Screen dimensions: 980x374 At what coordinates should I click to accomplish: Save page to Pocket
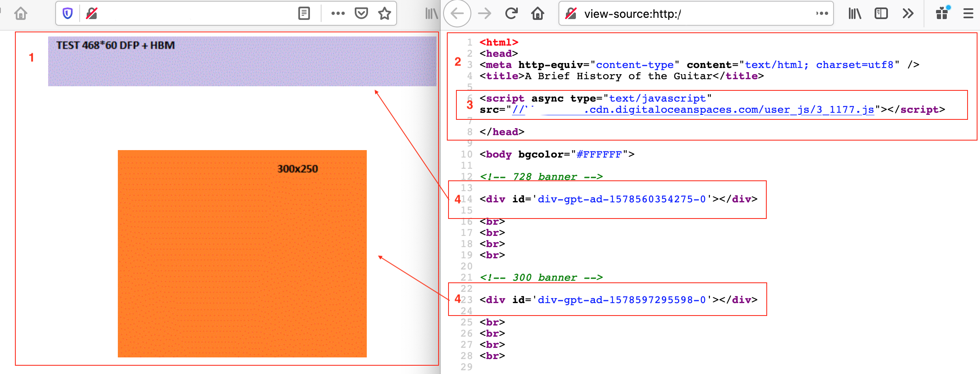pyautogui.click(x=361, y=14)
